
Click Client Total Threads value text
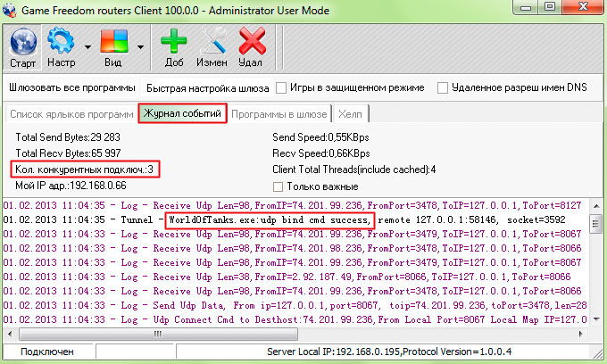353,170
